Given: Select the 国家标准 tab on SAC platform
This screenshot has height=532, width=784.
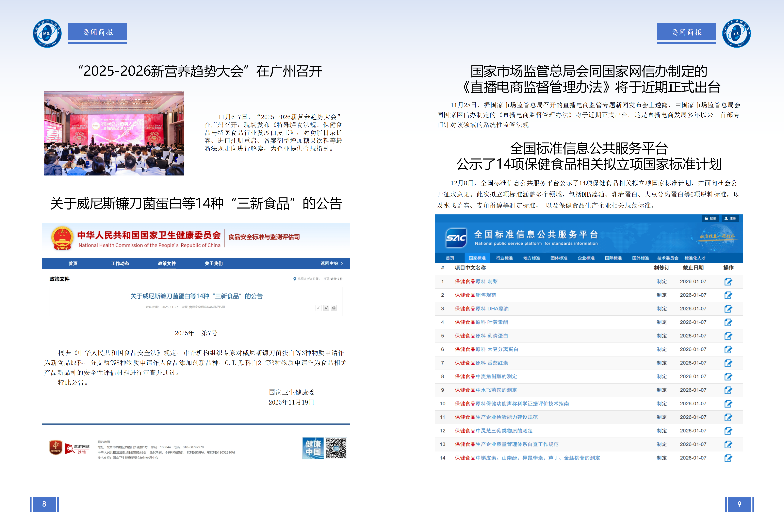Looking at the screenshot, I should click(477, 258).
